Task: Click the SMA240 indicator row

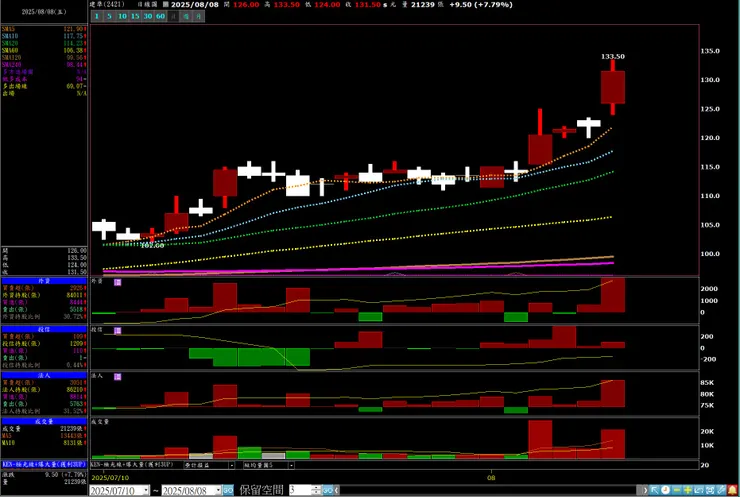Action: (44, 65)
